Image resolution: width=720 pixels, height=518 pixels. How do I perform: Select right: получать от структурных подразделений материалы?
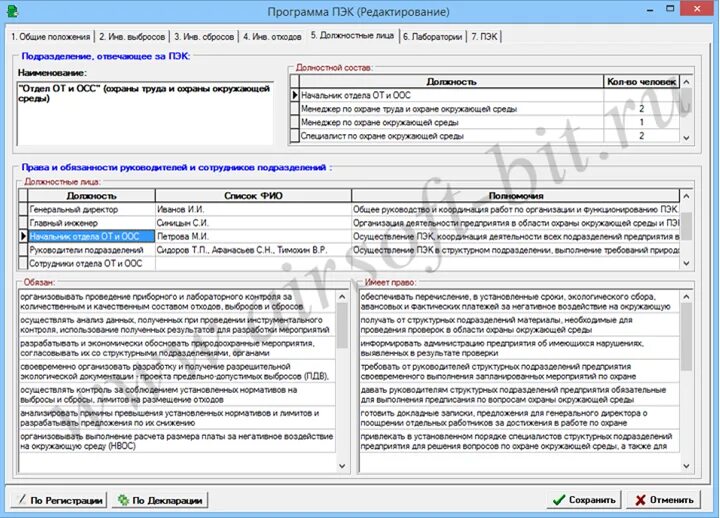(x=519, y=325)
